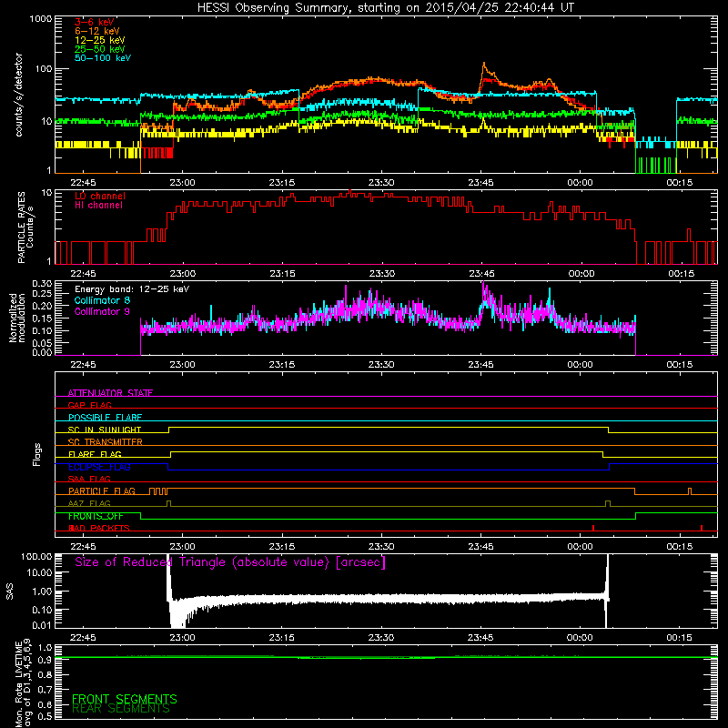The image size is (728, 728).
Task: Click the SAS axis label
Action: (x=10, y=591)
